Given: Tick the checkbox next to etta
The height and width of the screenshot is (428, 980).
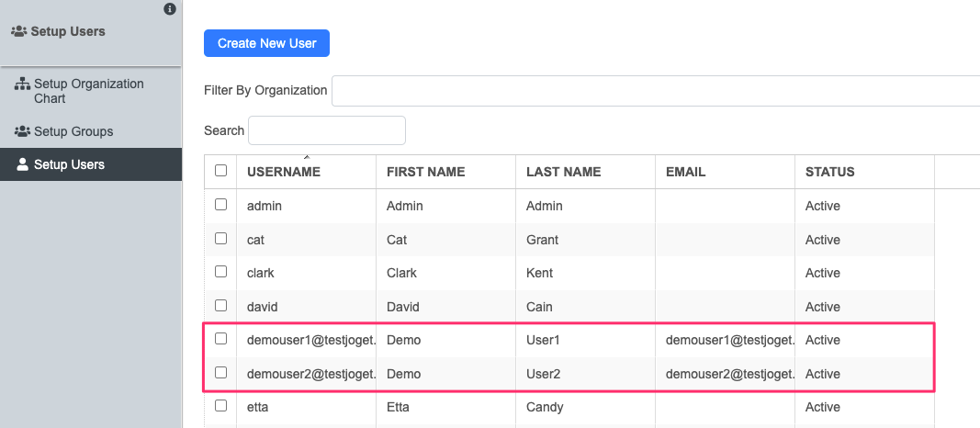Looking at the screenshot, I should point(220,406).
